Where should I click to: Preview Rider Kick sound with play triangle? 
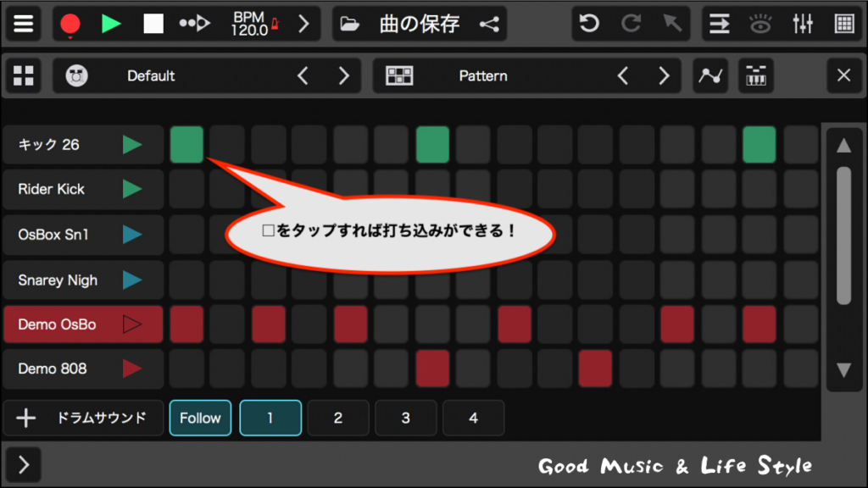click(131, 189)
